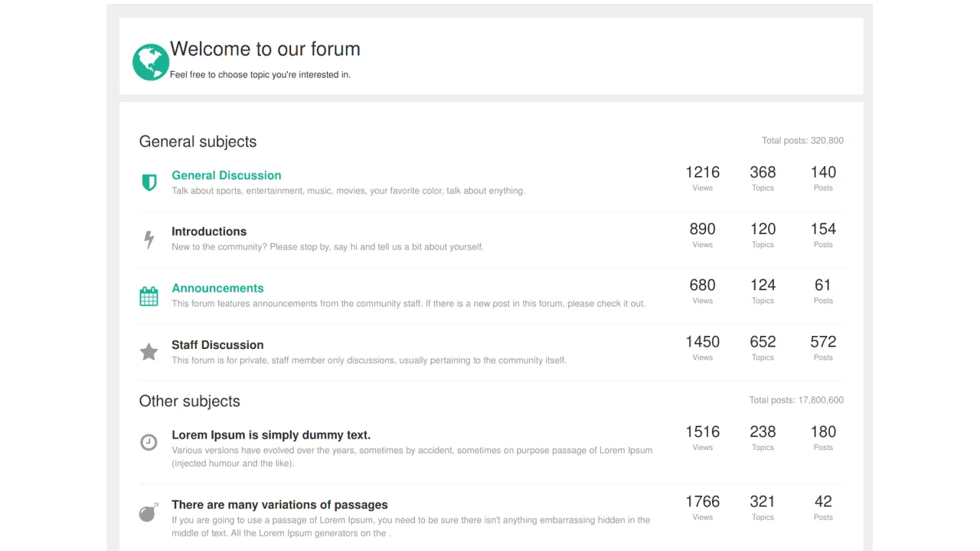The width and height of the screenshot is (980, 551).
Task: Open the variations of passages forum
Action: (279, 504)
